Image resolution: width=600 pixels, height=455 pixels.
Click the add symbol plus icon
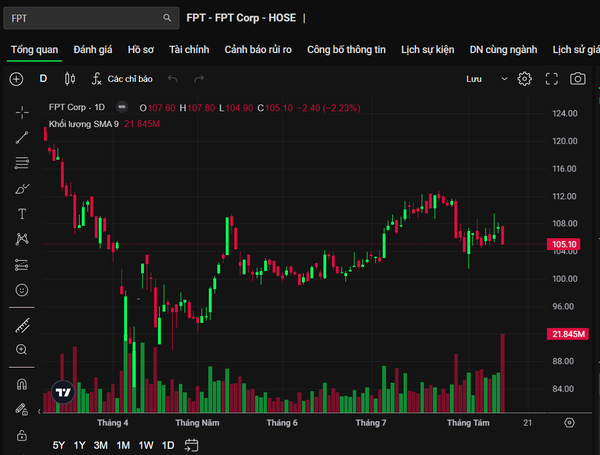click(x=16, y=79)
